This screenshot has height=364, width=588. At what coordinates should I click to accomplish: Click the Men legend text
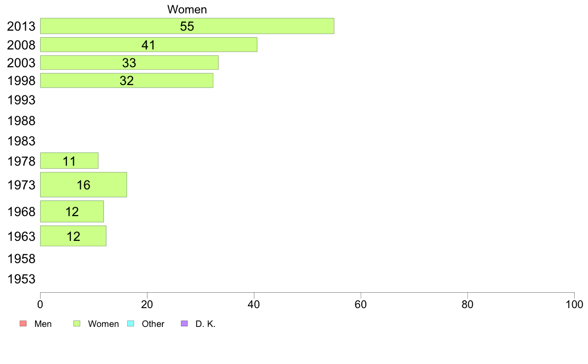point(43,324)
